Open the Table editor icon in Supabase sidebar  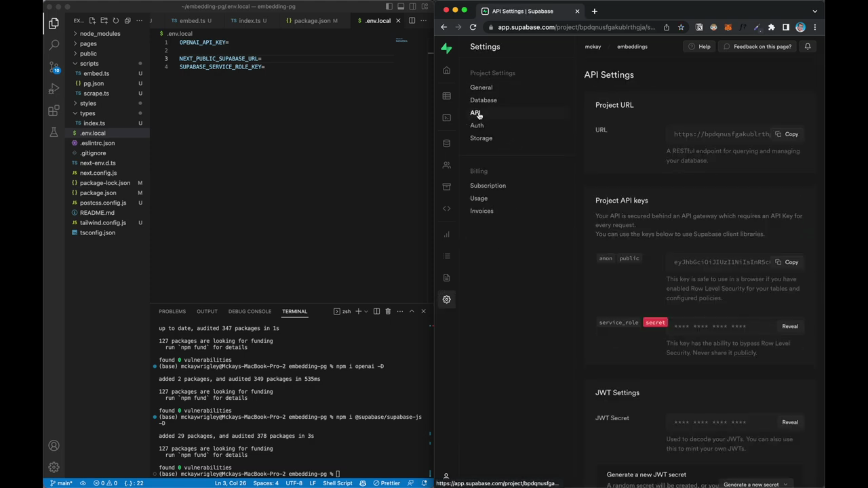click(446, 96)
